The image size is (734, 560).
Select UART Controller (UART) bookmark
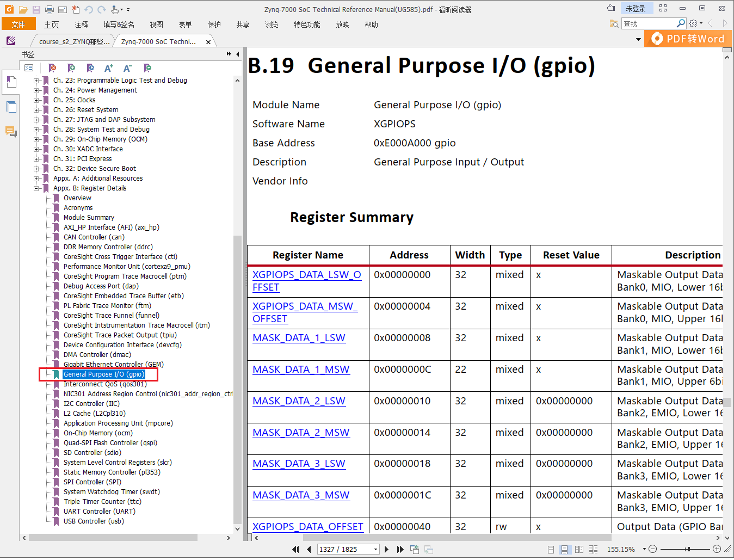[100, 512]
